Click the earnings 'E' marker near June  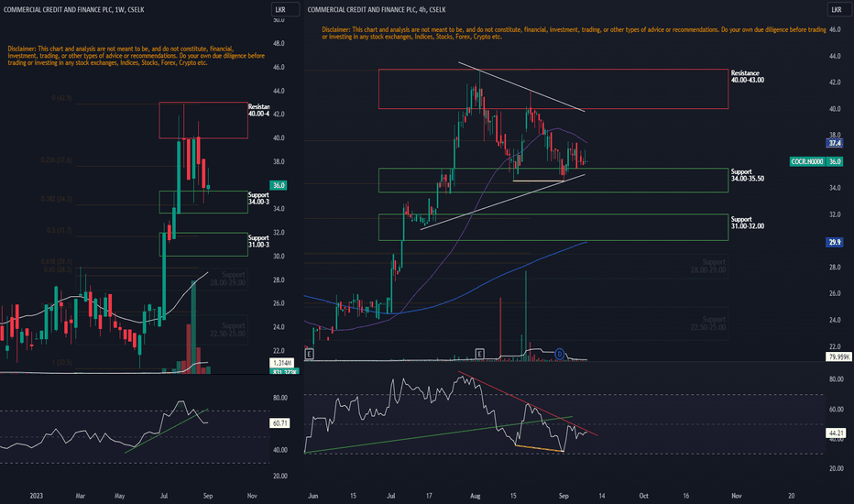click(x=309, y=354)
